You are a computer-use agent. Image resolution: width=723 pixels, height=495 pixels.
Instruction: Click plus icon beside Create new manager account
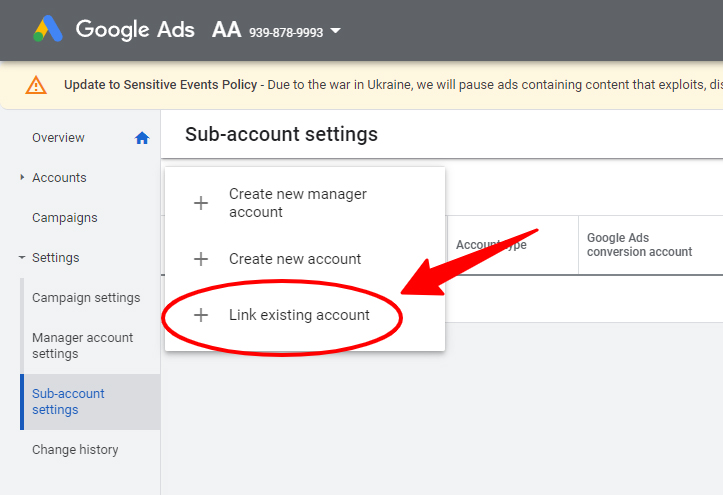[x=201, y=203]
